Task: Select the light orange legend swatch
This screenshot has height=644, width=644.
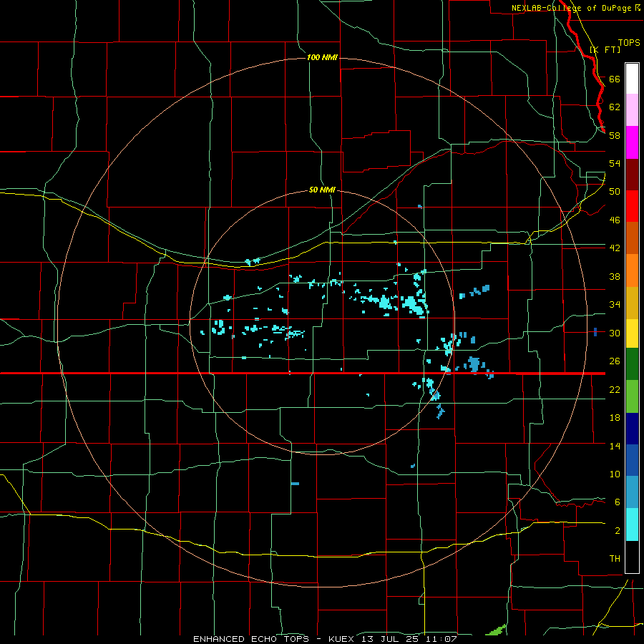Action: (632, 270)
